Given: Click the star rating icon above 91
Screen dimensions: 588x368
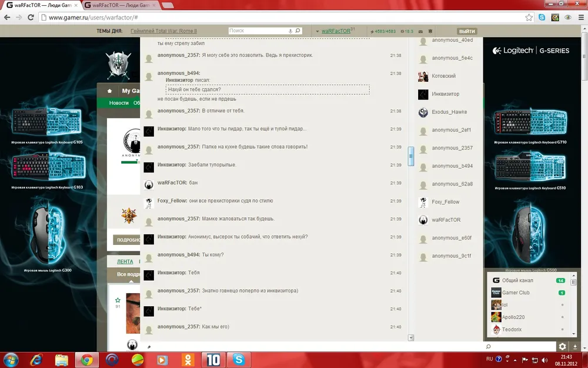Looking at the screenshot, I should click(118, 300).
